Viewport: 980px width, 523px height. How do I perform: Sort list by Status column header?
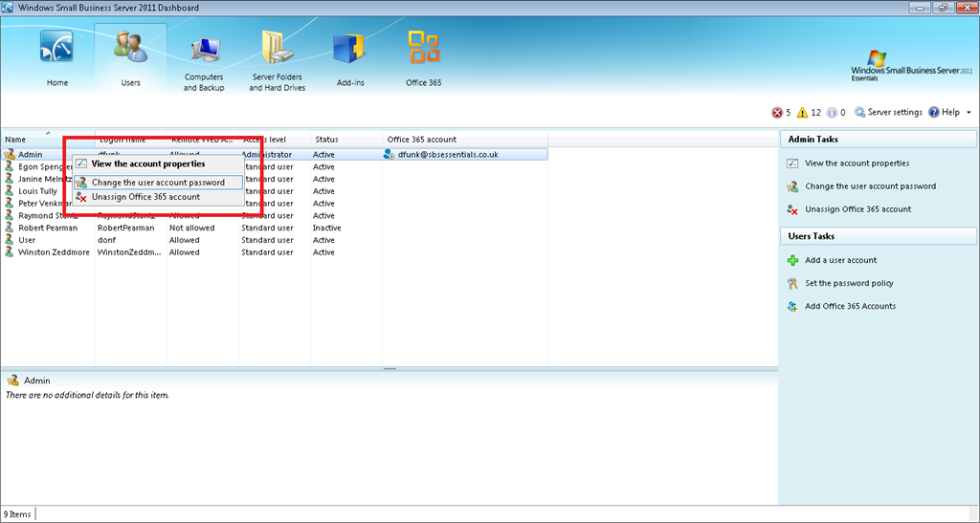326,140
